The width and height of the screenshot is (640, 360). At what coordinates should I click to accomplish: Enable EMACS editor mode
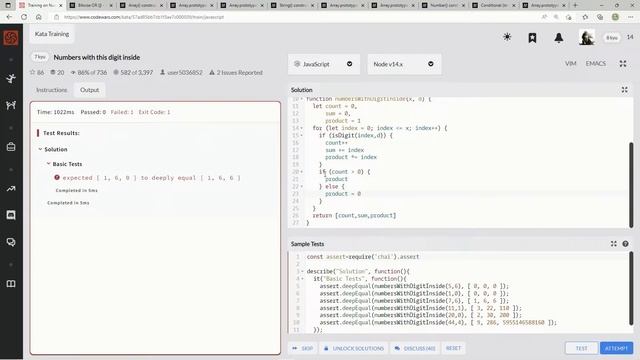[x=596, y=64]
